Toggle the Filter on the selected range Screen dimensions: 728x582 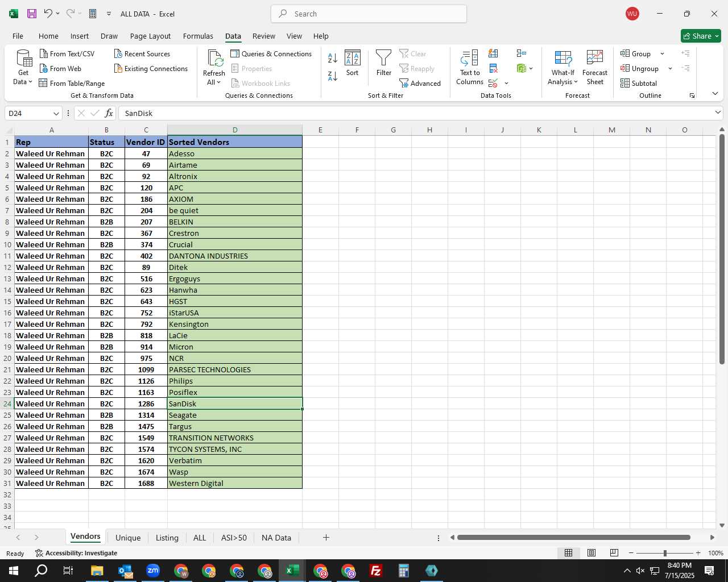coord(384,63)
